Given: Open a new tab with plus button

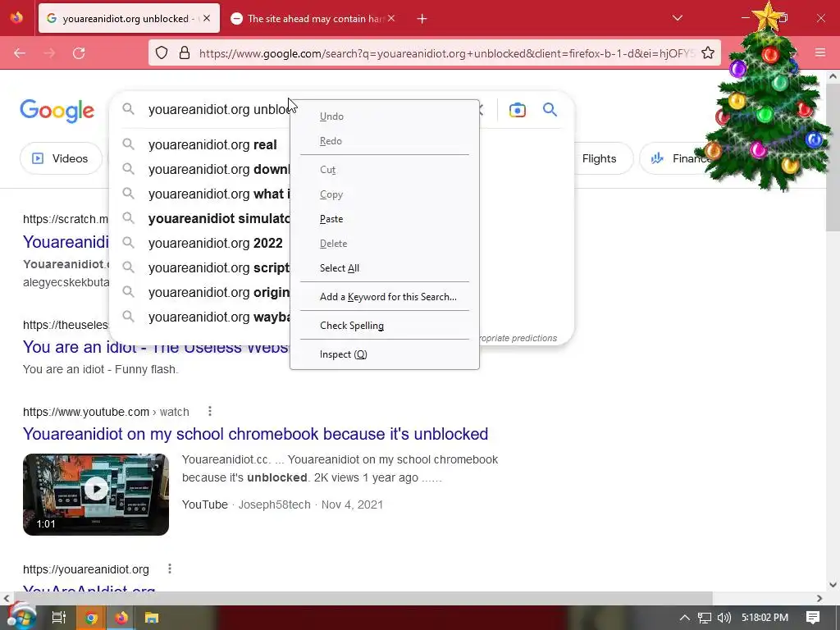Looking at the screenshot, I should (x=422, y=19).
